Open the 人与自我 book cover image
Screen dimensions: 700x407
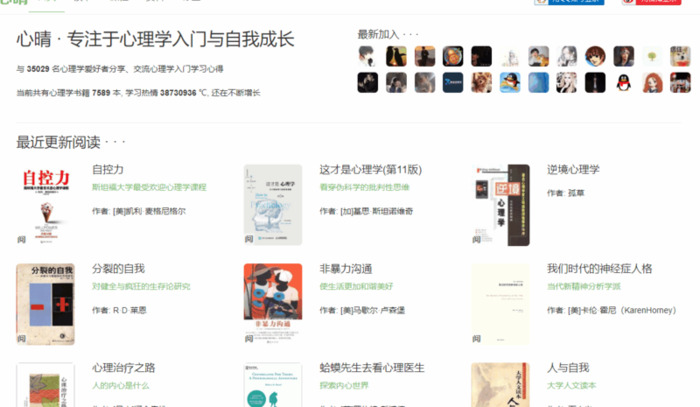500,385
